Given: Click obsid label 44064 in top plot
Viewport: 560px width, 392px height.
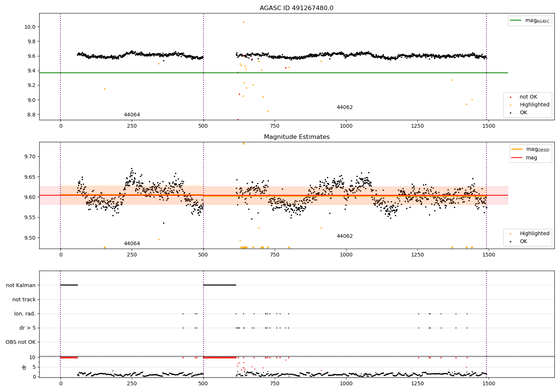Looking at the screenshot, I should coord(132,115).
